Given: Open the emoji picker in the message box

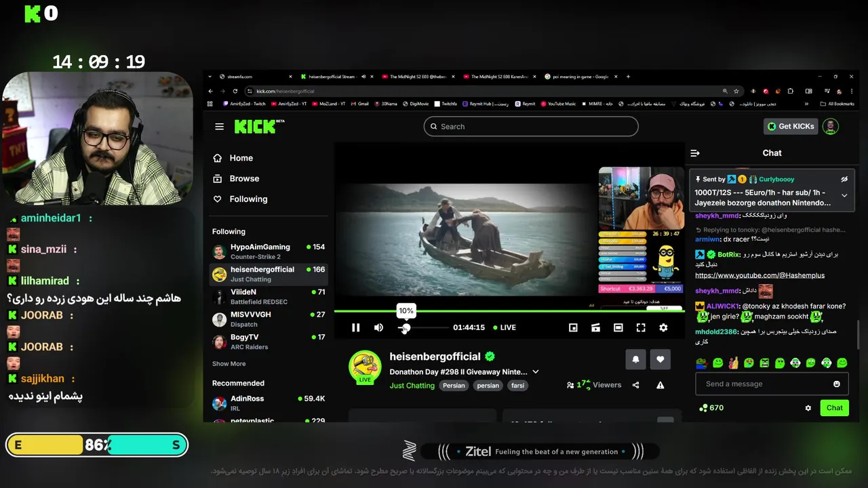Looking at the screenshot, I should coord(836,384).
